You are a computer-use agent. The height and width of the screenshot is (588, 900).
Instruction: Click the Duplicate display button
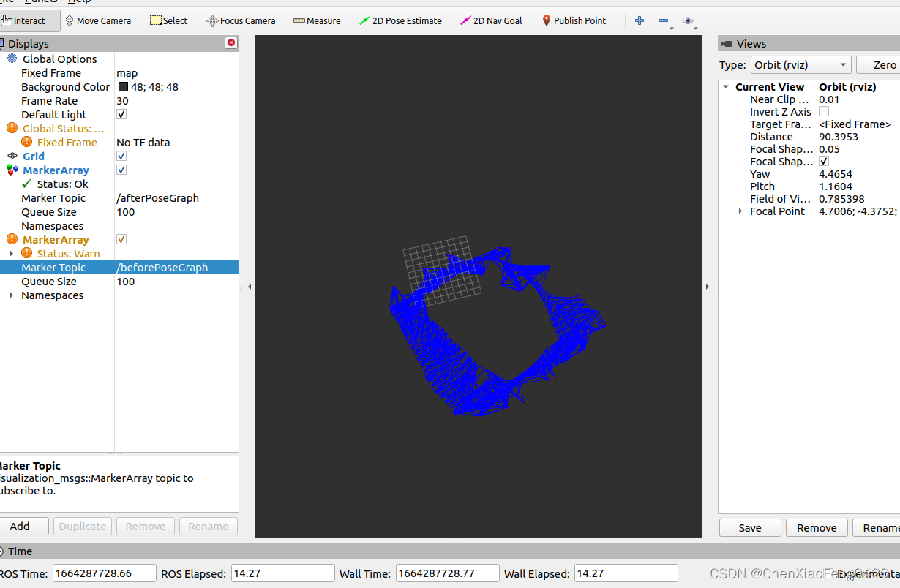83,526
